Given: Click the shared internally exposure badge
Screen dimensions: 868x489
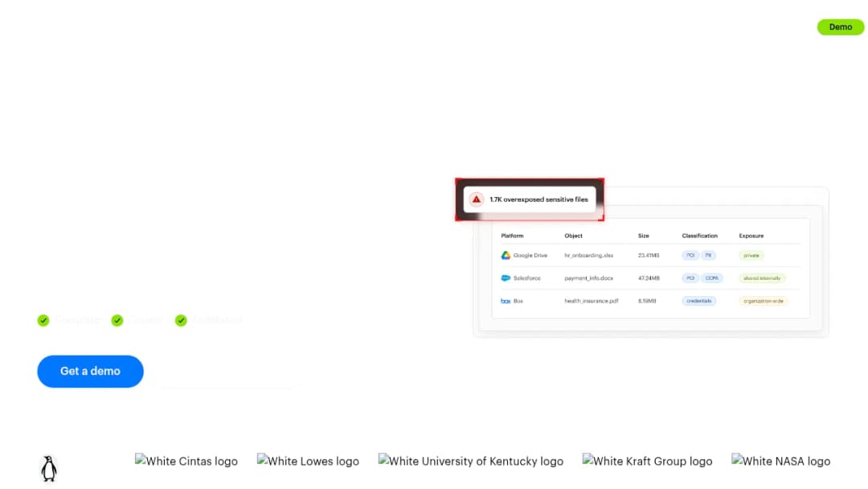Looking at the screenshot, I should [x=762, y=278].
